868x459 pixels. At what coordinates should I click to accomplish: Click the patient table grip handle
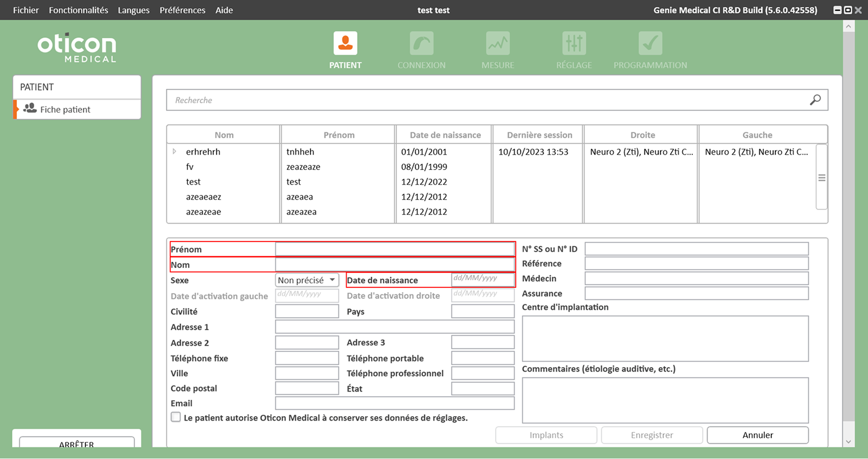click(x=822, y=178)
